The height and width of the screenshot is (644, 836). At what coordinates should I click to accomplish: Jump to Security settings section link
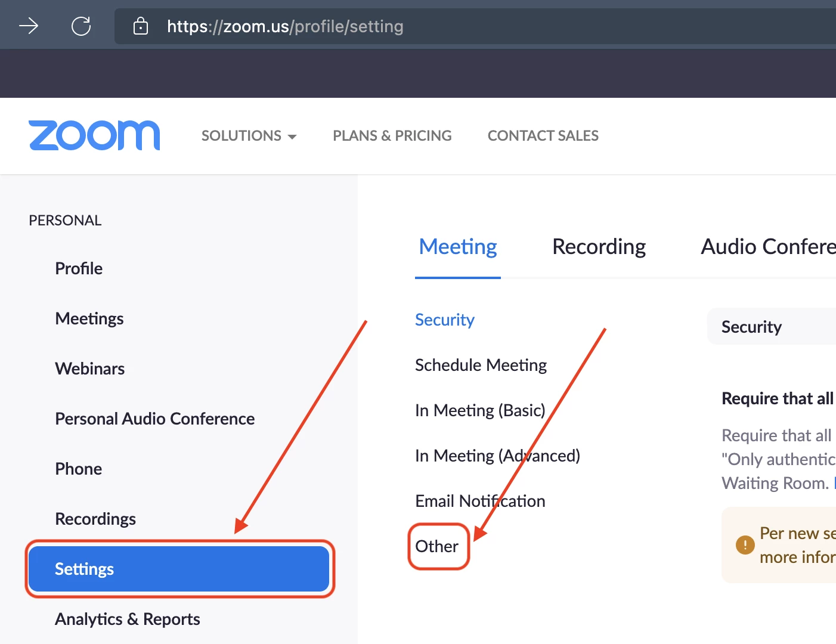pyautogui.click(x=445, y=320)
